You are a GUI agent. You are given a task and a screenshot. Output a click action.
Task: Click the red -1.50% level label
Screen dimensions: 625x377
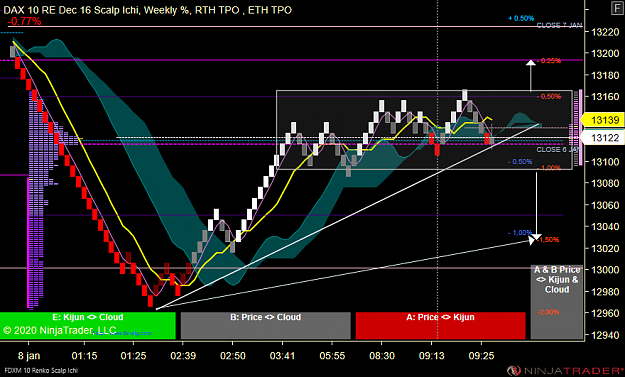click(548, 240)
